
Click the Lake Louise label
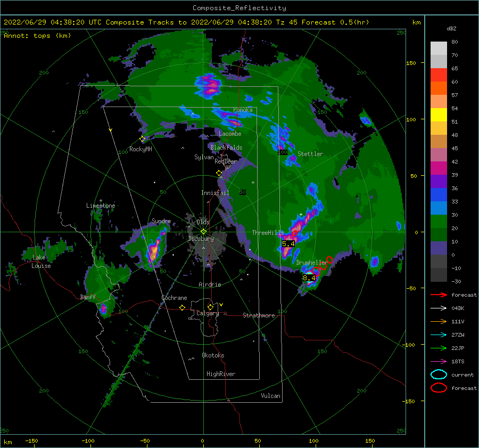(41, 262)
